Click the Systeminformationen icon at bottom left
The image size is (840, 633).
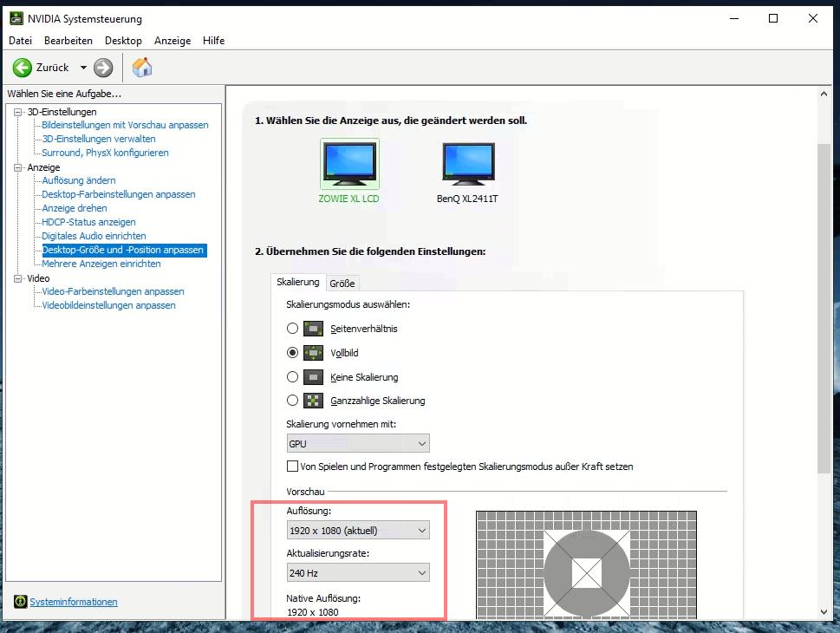coord(21,602)
